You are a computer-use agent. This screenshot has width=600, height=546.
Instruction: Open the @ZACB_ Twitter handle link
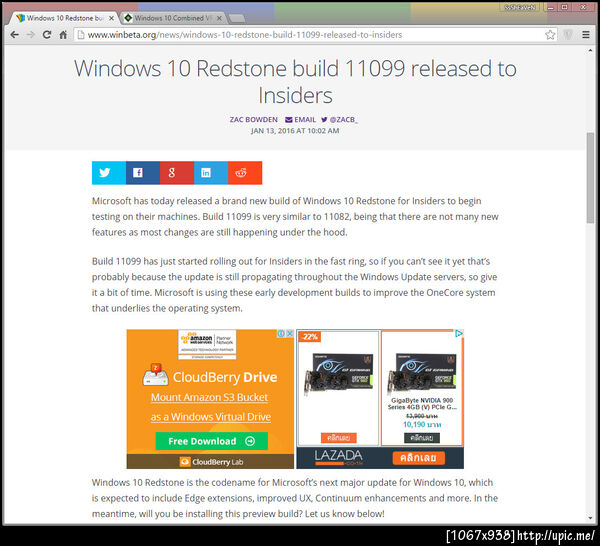339,120
